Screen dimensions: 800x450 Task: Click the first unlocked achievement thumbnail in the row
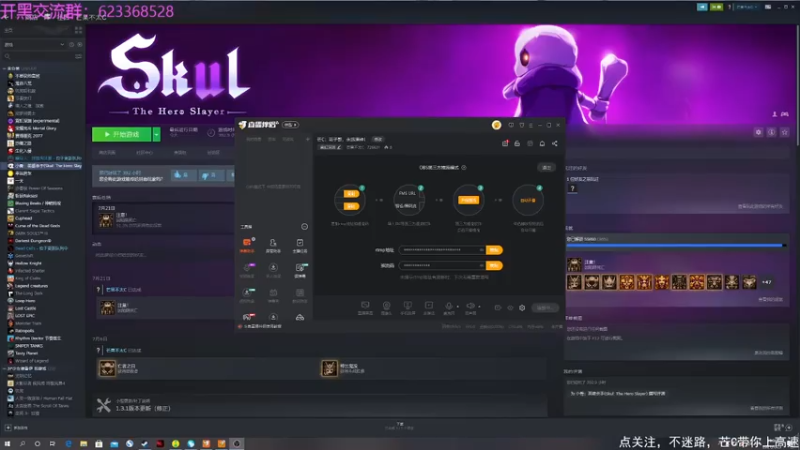[x=574, y=282]
